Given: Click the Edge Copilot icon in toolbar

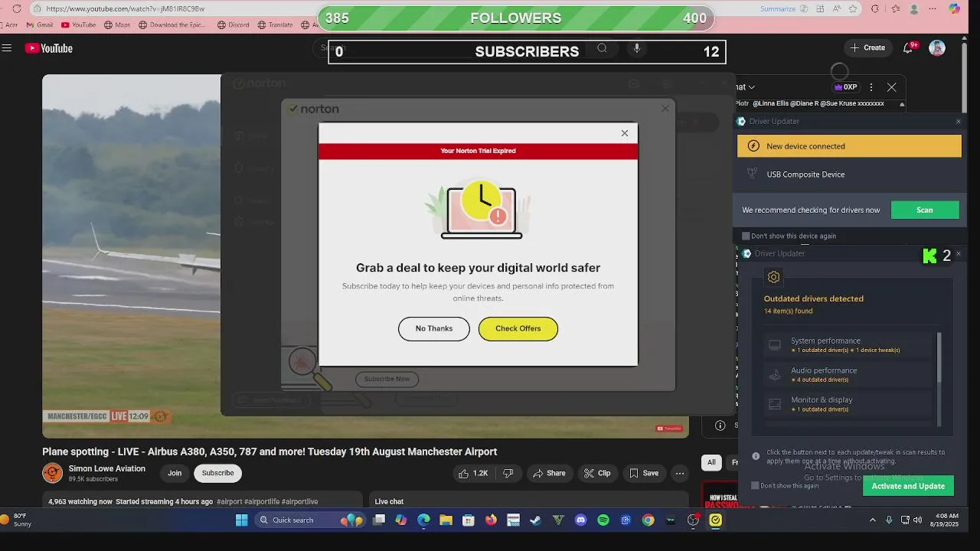Looking at the screenshot, I should (954, 8).
